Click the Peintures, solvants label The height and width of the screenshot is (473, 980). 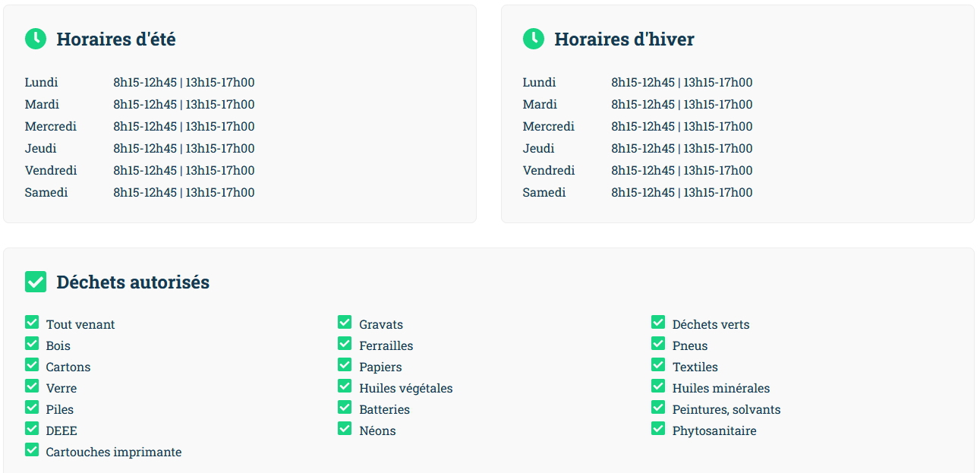pyautogui.click(x=726, y=409)
